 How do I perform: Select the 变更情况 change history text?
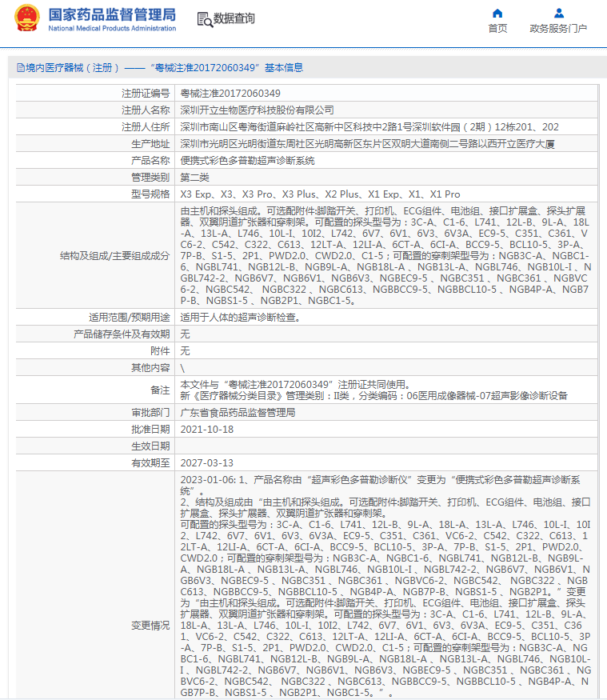(x=386, y=586)
